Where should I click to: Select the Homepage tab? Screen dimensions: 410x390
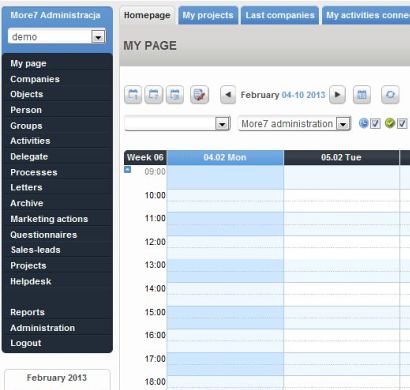tap(147, 15)
